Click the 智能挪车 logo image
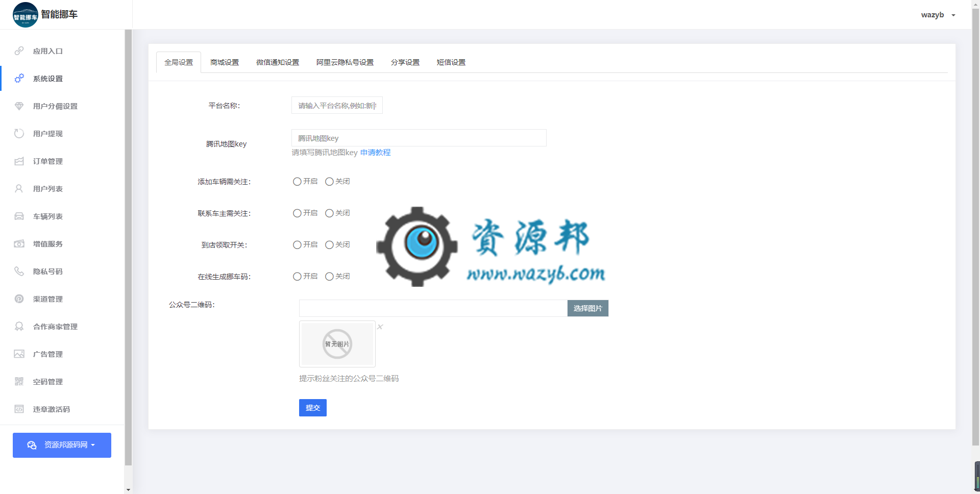Image resolution: width=980 pixels, height=494 pixels. click(25, 15)
